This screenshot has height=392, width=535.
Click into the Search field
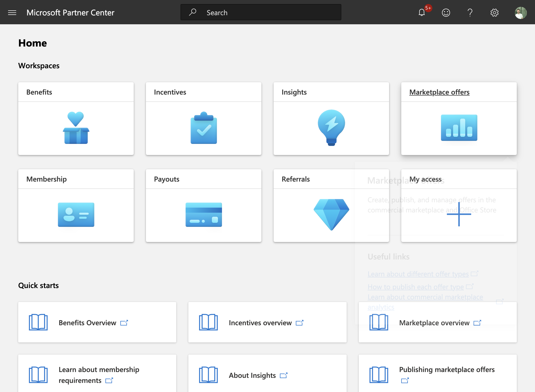click(261, 12)
